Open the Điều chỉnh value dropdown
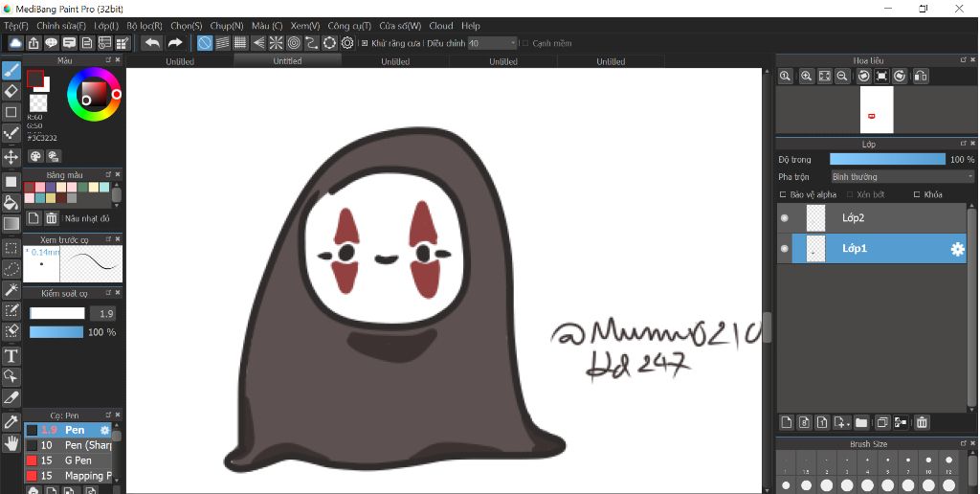Image resolution: width=980 pixels, height=494 pixels. click(x=493, y=43)
